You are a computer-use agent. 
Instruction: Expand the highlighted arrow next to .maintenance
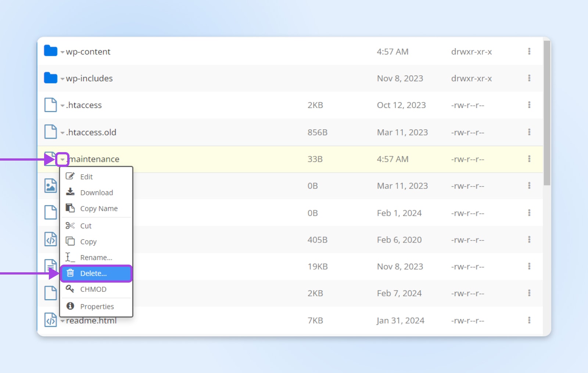62,159
